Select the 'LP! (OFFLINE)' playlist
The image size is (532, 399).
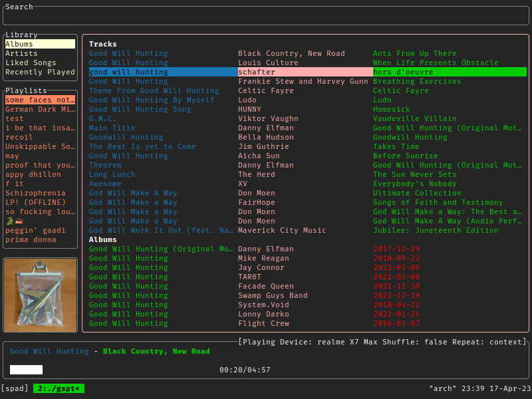click(x=35, y=202)
